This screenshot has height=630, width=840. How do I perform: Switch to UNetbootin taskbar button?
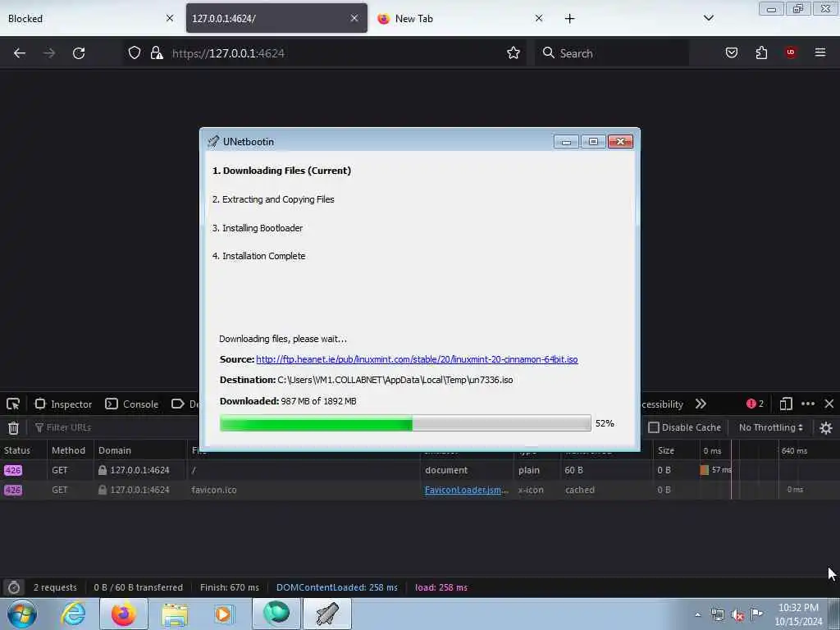pos(327,614)
